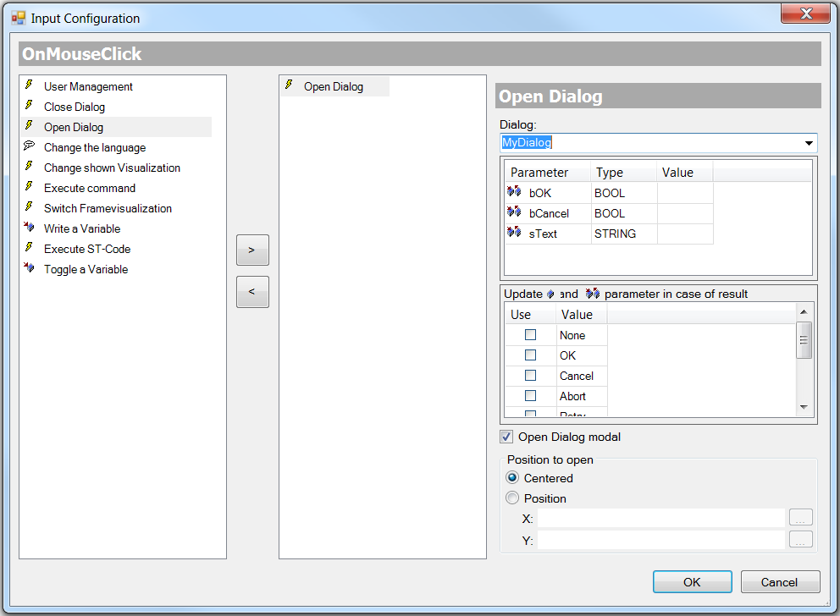Click the variable icon beside Toggle a Variable
The height and width of the screenshot is (616, 840).
click(29, 267)
